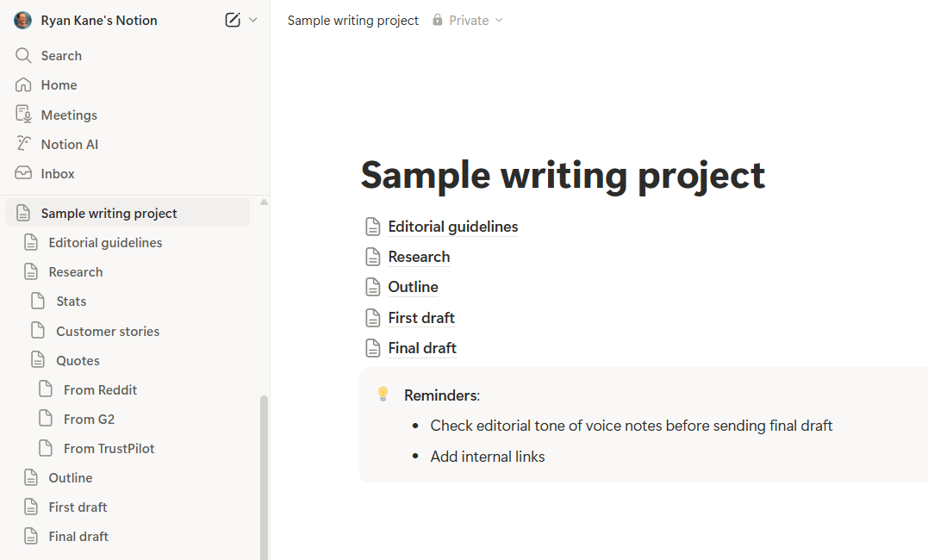Click Customer stories under Research

109,330
